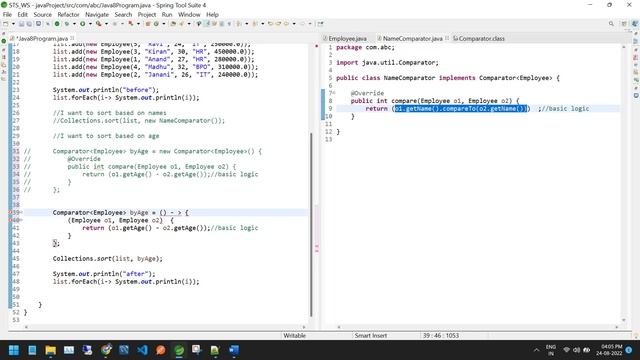Click the 'System.out.println("before");' line
This screenshot has width=640, height=360.
(x=105, y=90)
